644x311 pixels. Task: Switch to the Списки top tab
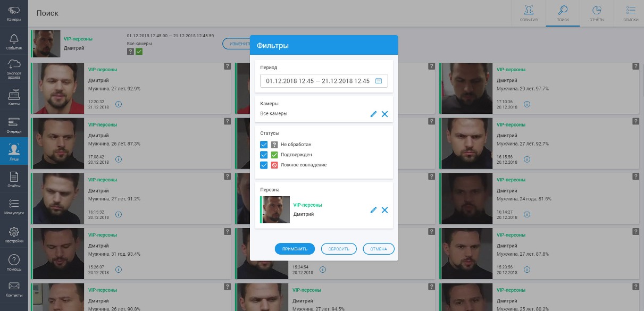pyautogui.click(x=631, y=13)
